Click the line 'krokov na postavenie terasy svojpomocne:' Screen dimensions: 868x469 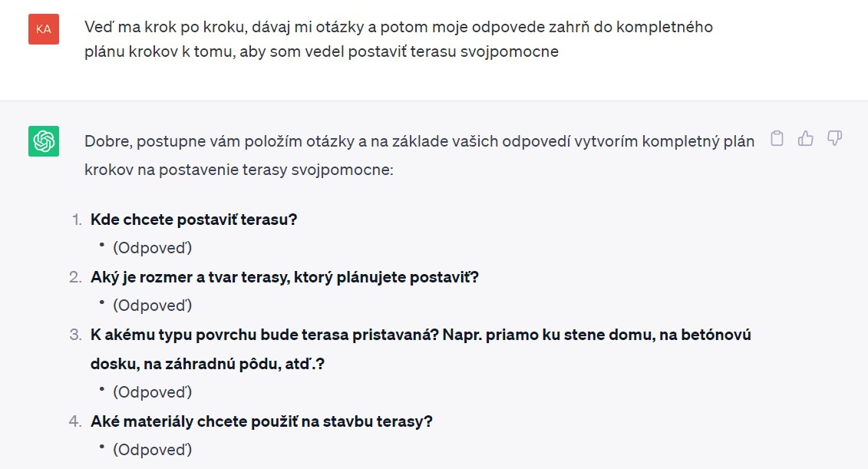coord(239,170)
